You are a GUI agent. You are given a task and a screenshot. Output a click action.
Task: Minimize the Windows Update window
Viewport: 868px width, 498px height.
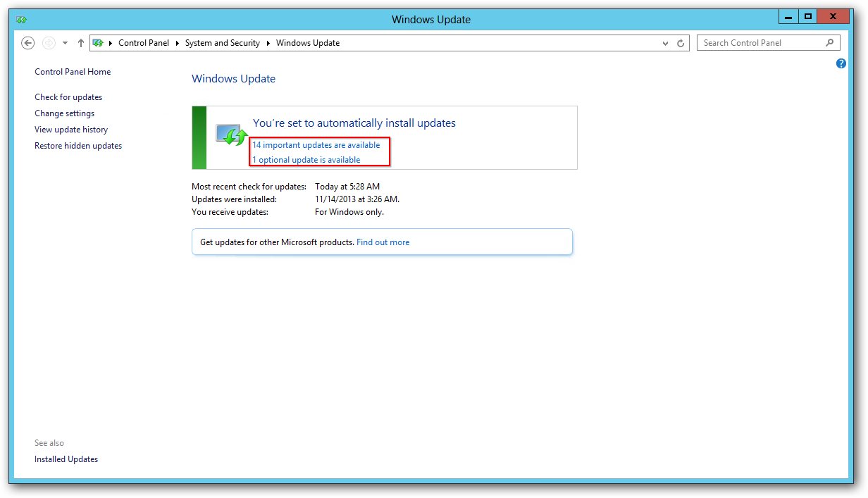(788, 16)
